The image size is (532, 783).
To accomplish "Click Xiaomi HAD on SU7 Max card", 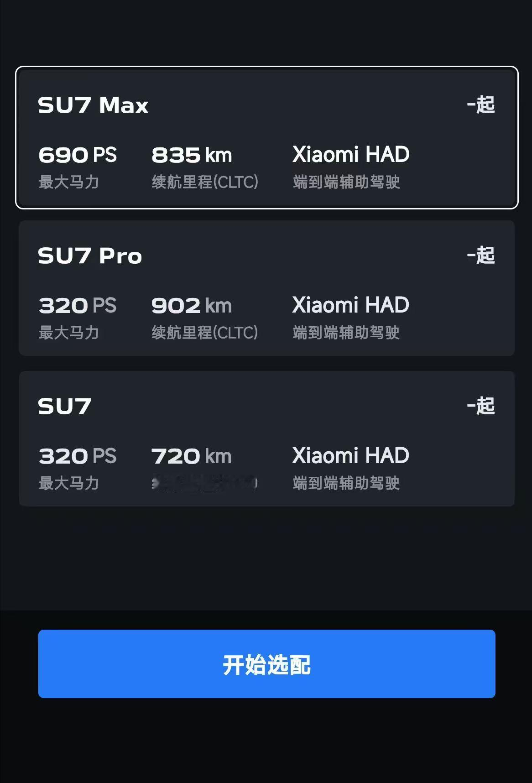I will coord(350,155).
